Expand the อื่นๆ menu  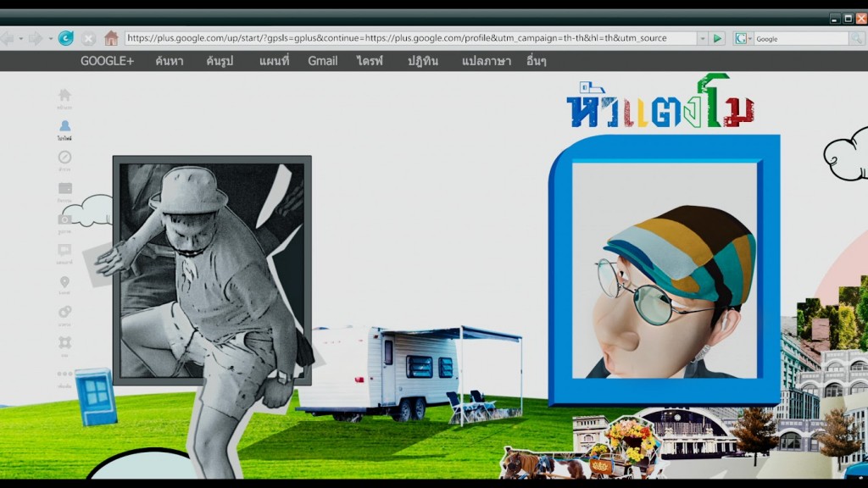[x=537, y=61]
